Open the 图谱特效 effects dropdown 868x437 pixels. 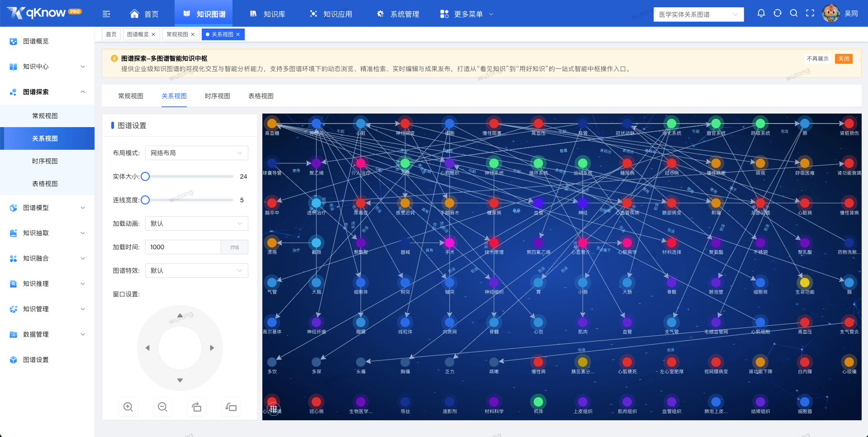(x=196, y=270)
